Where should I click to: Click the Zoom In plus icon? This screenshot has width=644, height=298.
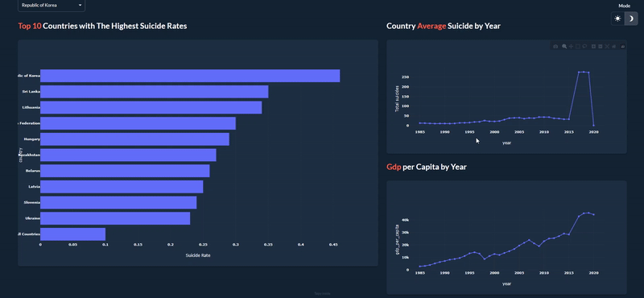(593, 47)
